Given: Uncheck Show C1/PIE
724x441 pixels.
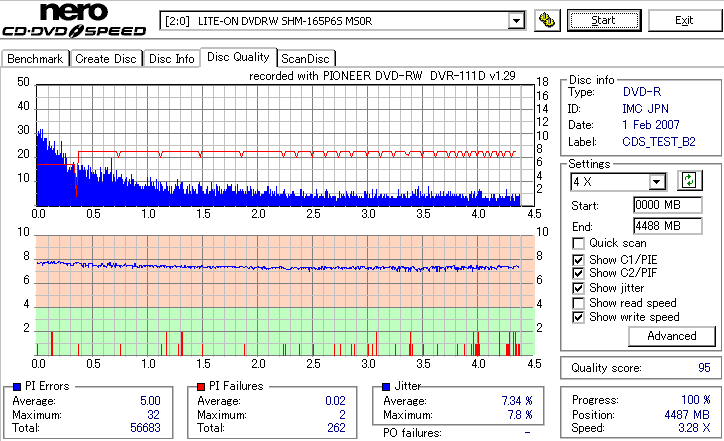Looking at the screenshot, I should point(578,260).
